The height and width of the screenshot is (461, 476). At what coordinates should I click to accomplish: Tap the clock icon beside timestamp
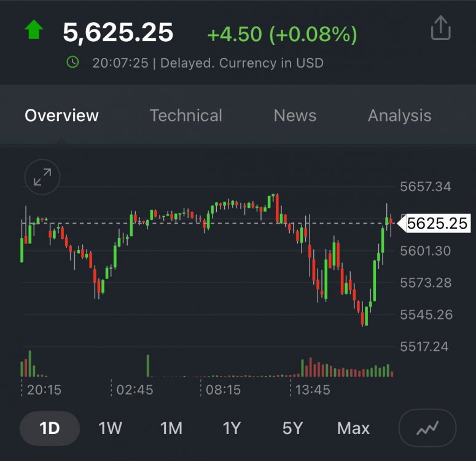click(72, 62)
